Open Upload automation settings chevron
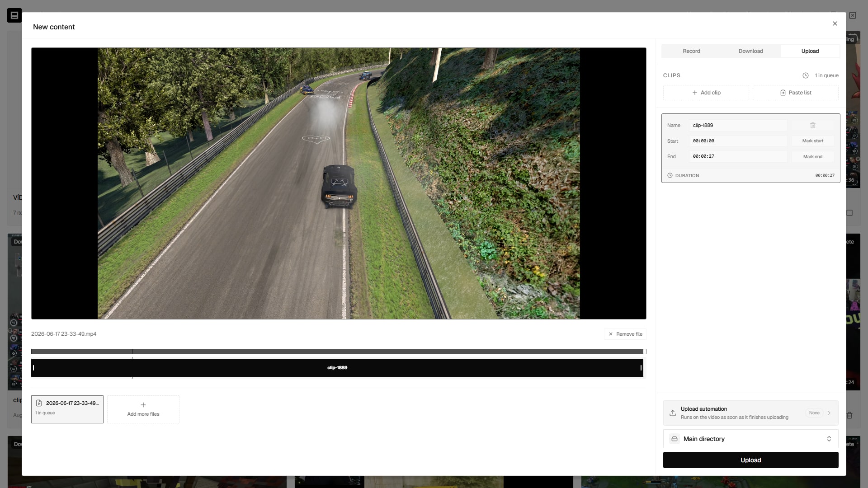 [829, 413]
